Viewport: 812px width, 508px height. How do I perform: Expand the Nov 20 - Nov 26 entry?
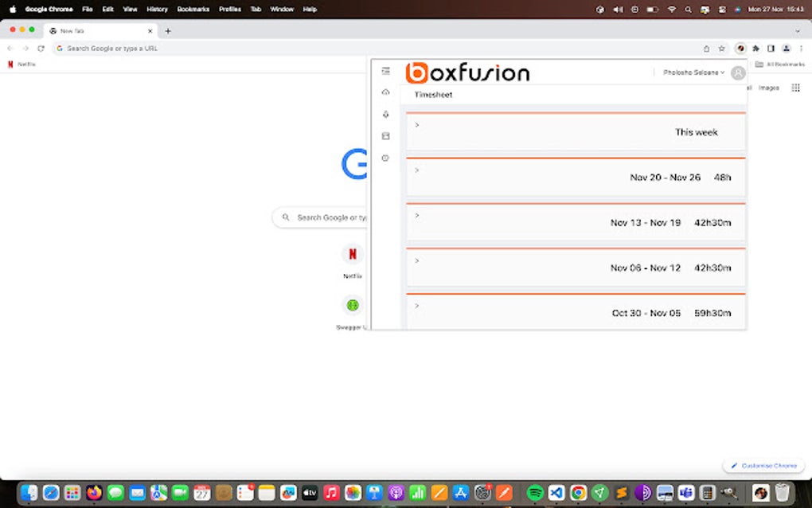pos(416,170)
